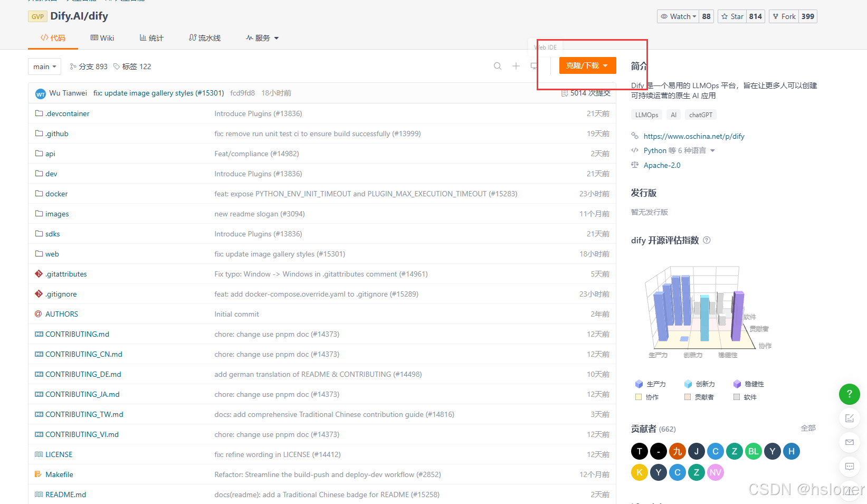Click the 5014 次提交 commits link
The width and height of the screenshot is (867, 504).
(586, 93)
